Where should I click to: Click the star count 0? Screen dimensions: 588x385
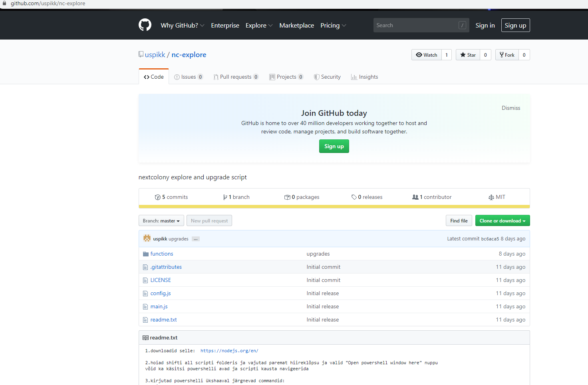click(485, 55)
